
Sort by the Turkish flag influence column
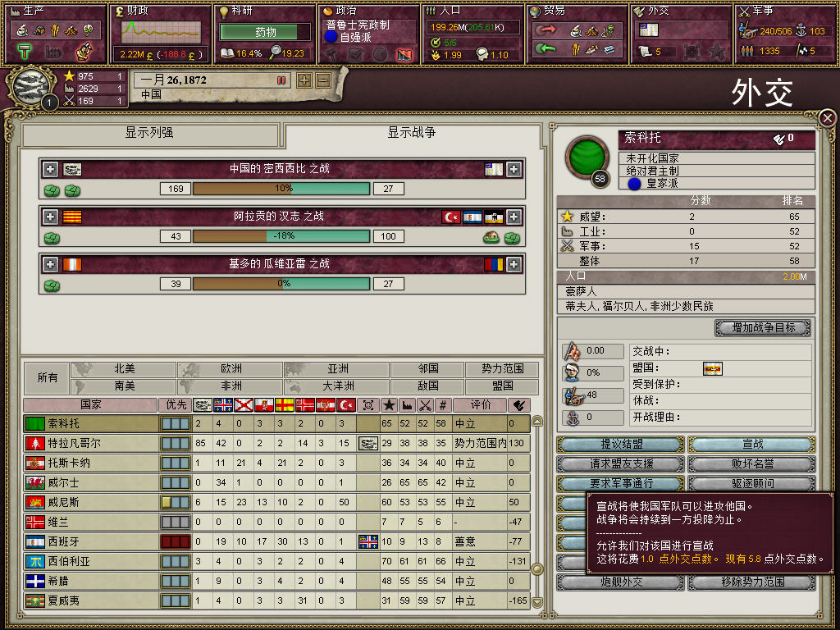pos(346,405)
